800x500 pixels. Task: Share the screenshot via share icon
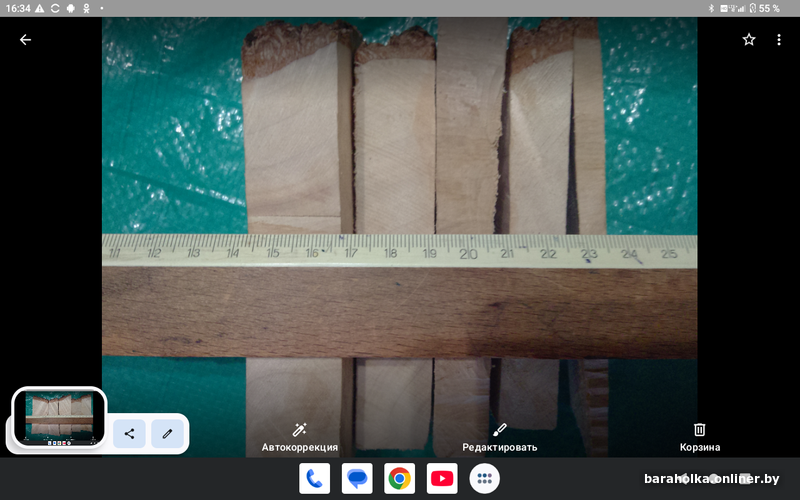(x=129, y=434)
